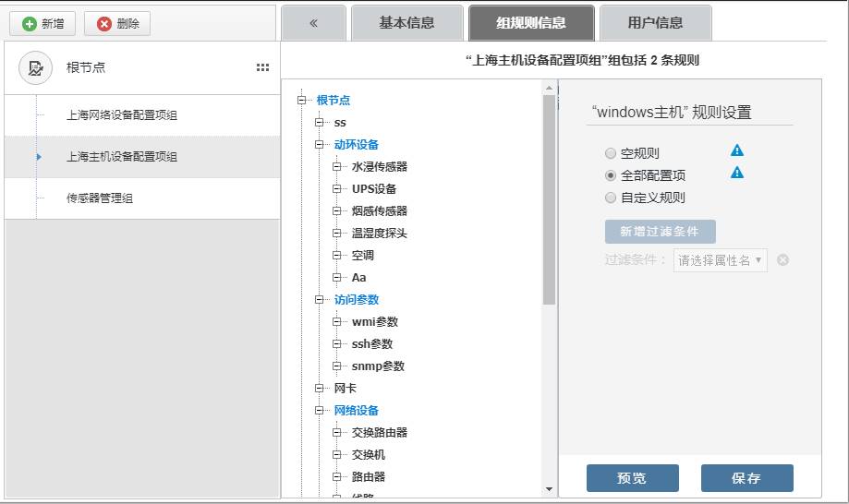Click the info icon next to 全部配置项
Image resolution: width=849 pixels, height=504 pixels.
736,173
